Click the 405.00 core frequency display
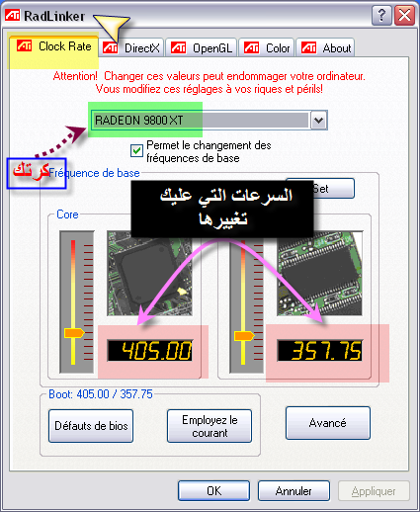Viewport: 420px width, 512px height. 150,350
